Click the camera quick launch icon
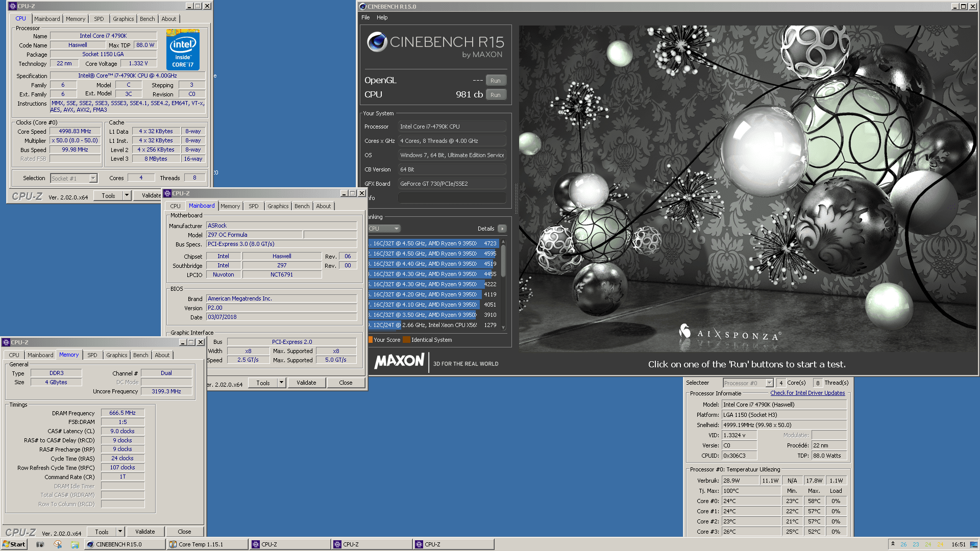 coord(40,544)
